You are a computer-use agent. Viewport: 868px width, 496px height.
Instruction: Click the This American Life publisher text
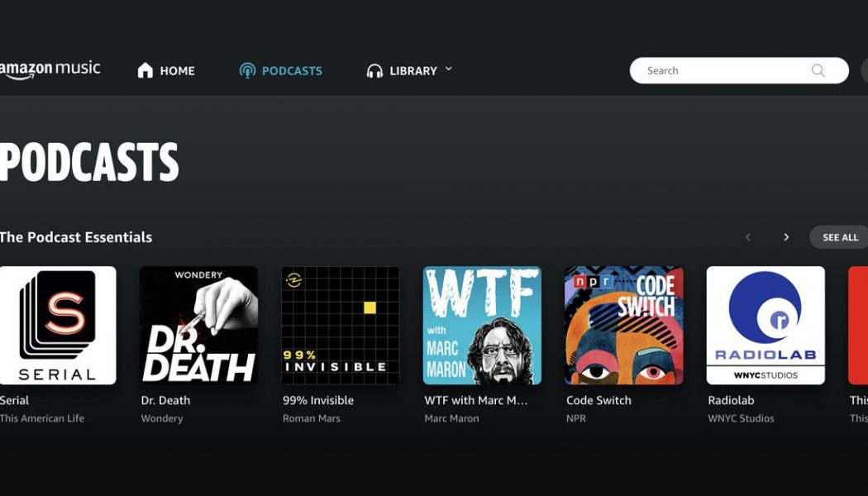tap(41, 418)
